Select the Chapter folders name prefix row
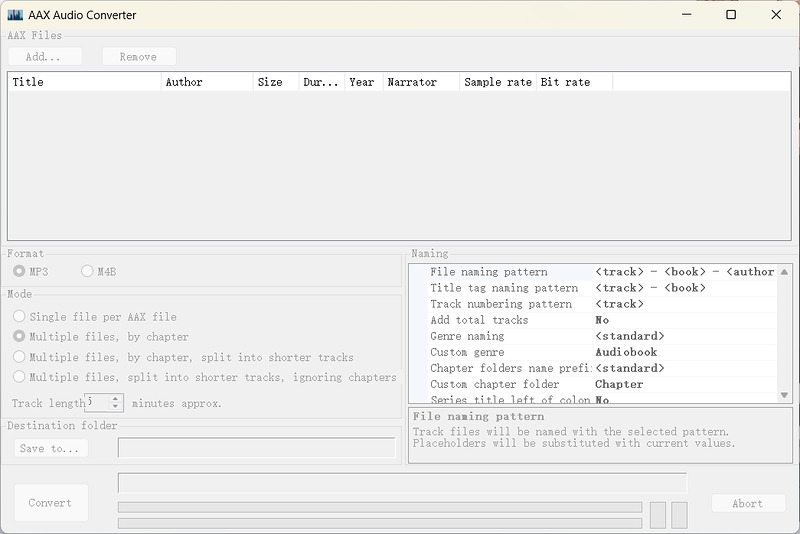 pyautogui.click(x=602, y=368)
